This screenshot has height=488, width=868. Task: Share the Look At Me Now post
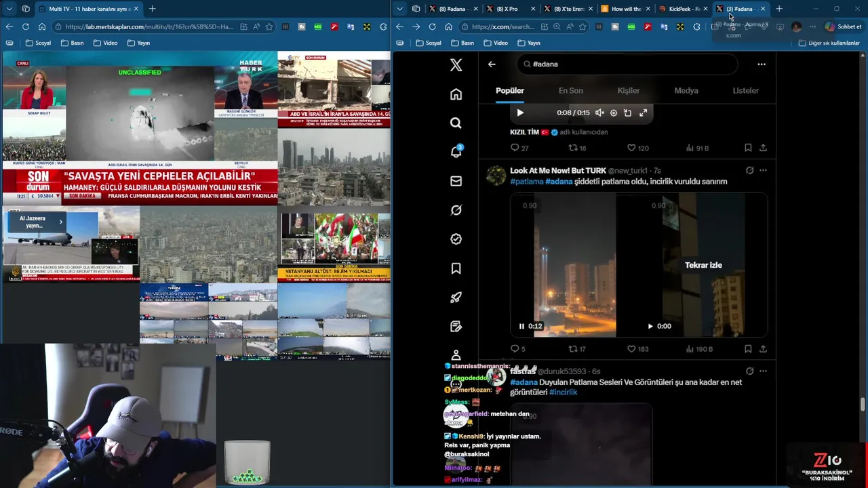click(x=763, y=349)
